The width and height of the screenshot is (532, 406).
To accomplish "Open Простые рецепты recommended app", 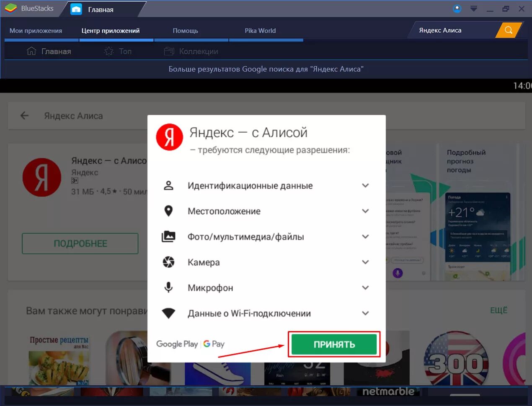I will [59, 360].
